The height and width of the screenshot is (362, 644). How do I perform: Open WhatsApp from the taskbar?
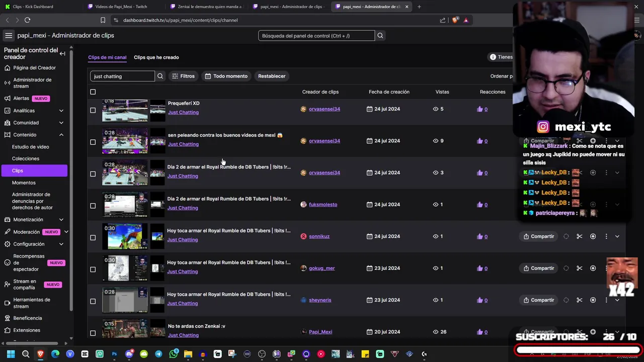point(174,354)
